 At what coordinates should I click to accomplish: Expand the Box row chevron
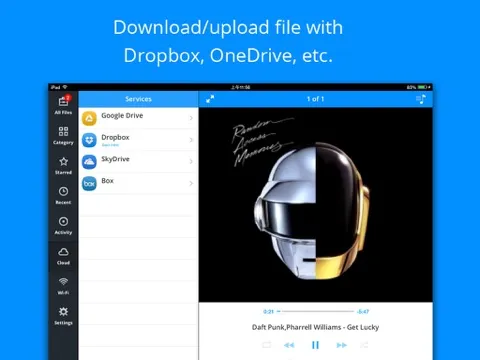tap(191, 183)
